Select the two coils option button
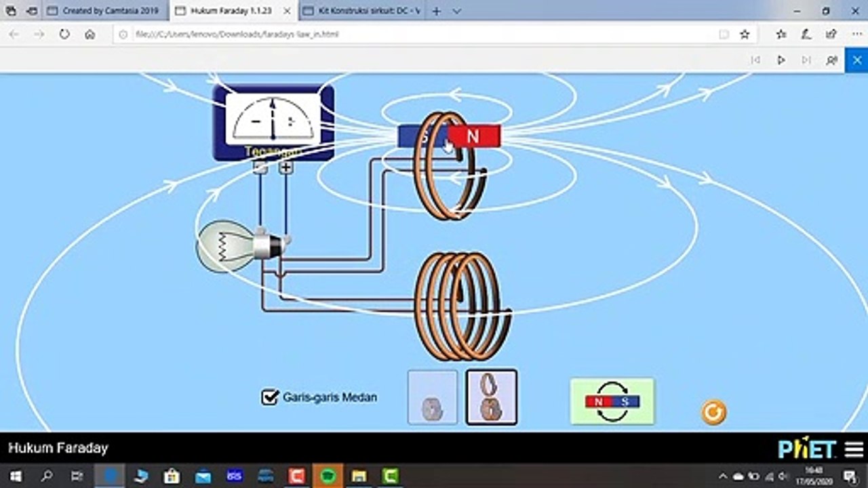 pyautogui.click(x=492, y=397)
